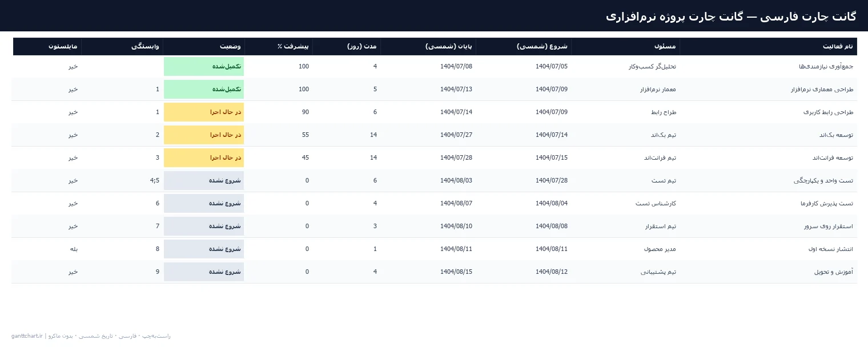
Task: Click the 'وابستگی' column header
Action: (x=122, y=46)
